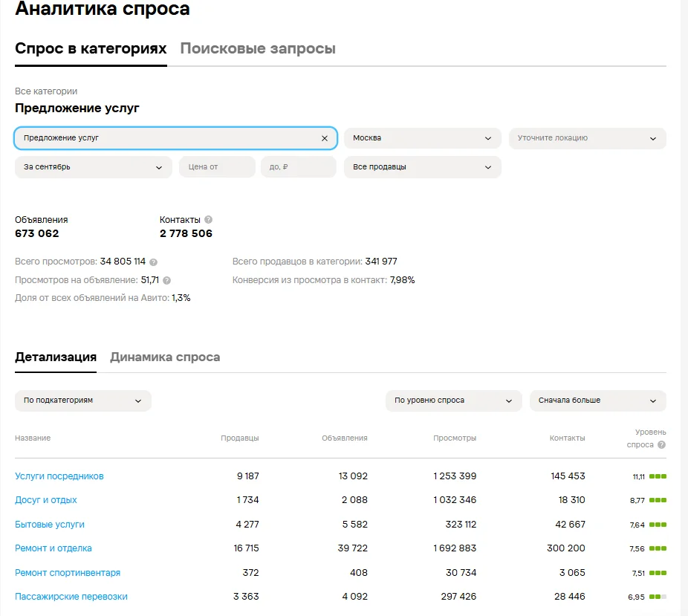Click the 39 722 listings cell
The height and width of the screenshot is (616, 688).
coord(352,548)
